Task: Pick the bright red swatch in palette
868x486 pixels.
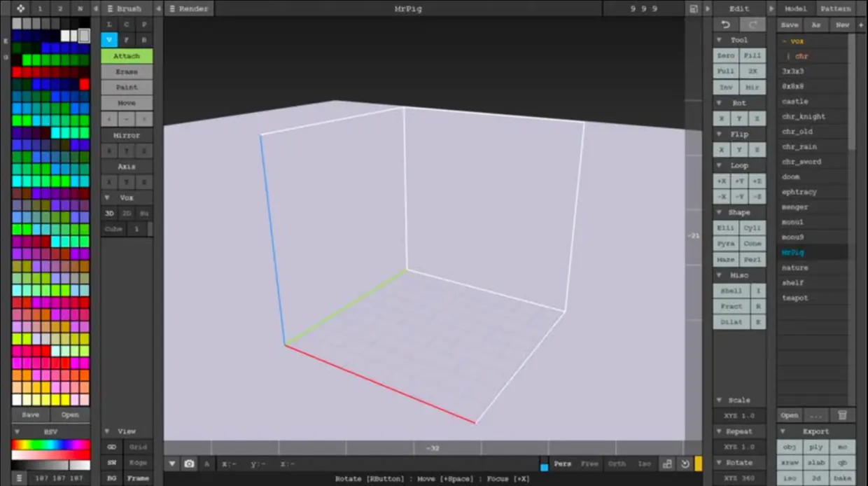Action: tap(84, 84)
